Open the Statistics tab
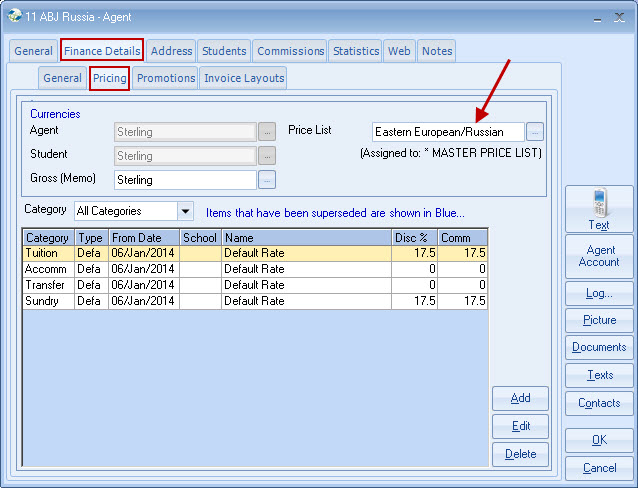Image resolution: width=638 pixels, height=488 pixels. [x=356, y=51]
